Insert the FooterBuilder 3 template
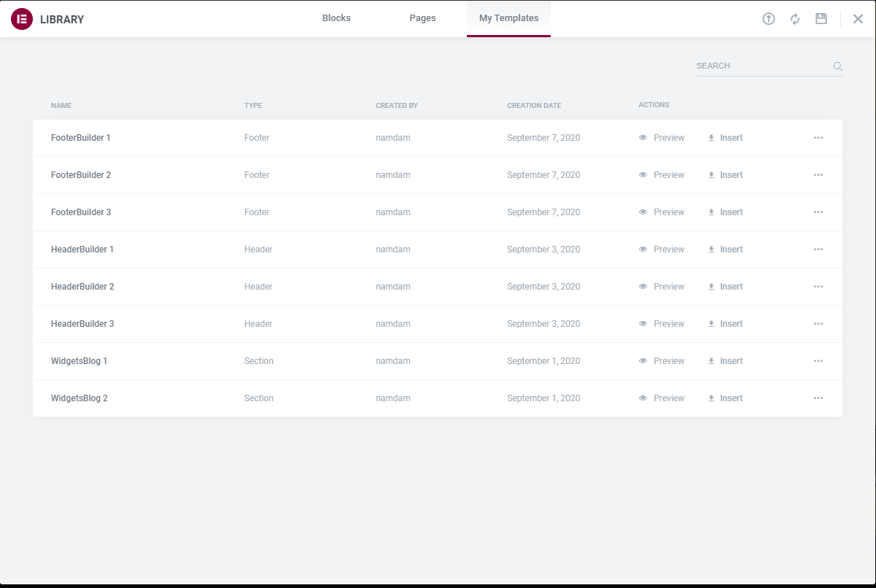876x588 pixels. tap(725, 212)
